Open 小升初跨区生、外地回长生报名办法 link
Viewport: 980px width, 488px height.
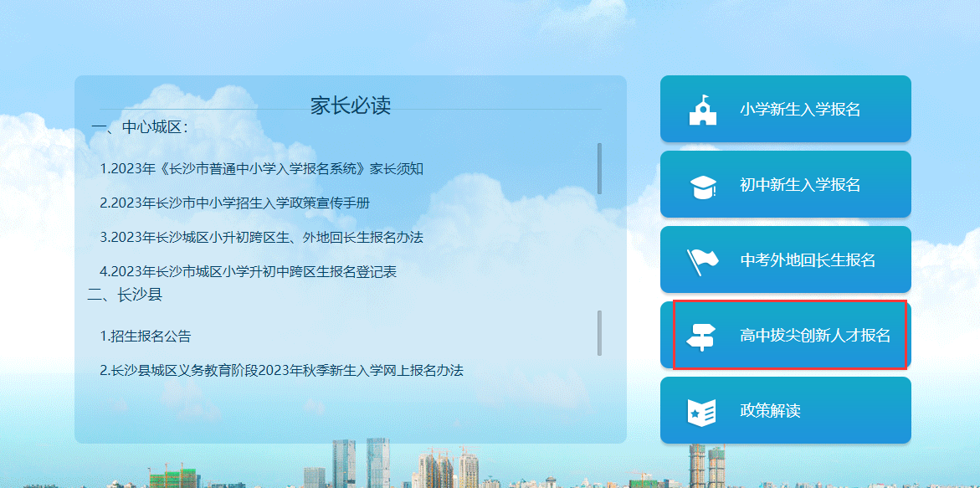261,237
